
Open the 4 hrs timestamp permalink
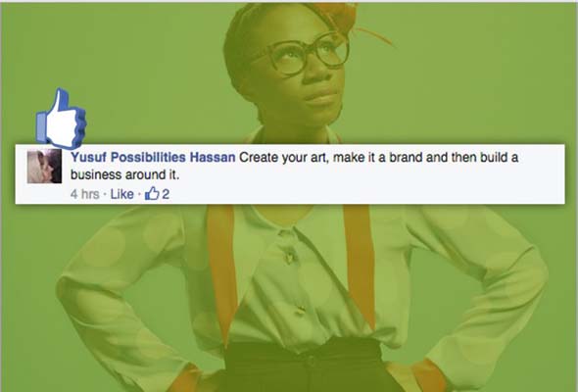85,194
